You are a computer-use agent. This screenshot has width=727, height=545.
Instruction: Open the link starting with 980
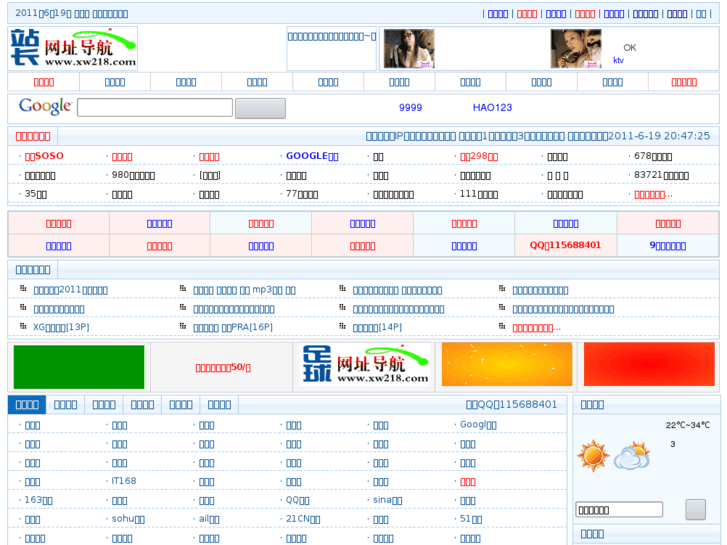click(133, 175)
